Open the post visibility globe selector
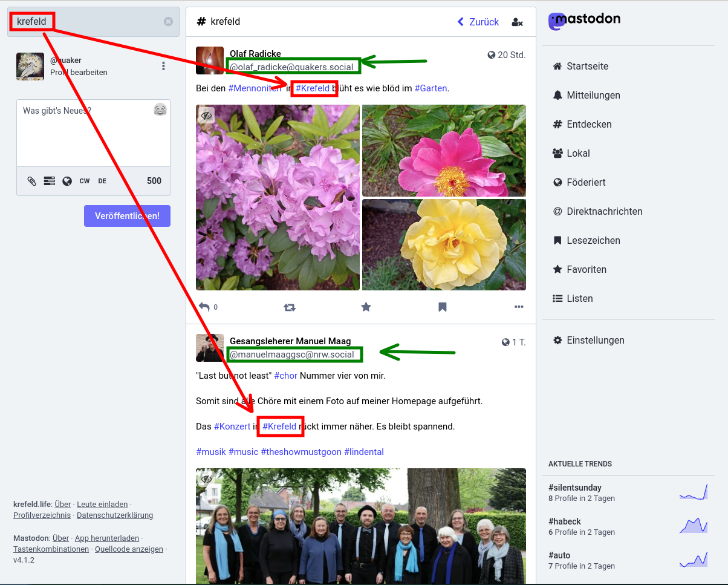 [x=67, y=180]
